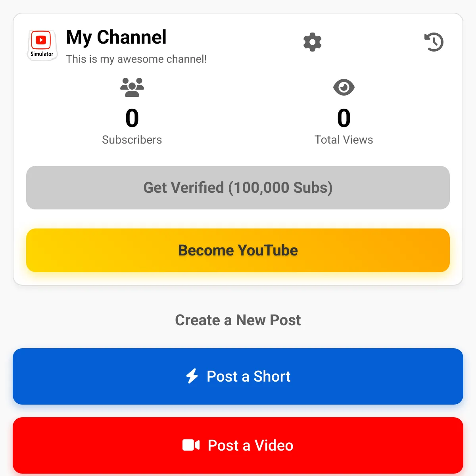The width and height of the screenshot is (476, 476).
Task: Click the Total Views label
Action: tap(344, 140)
